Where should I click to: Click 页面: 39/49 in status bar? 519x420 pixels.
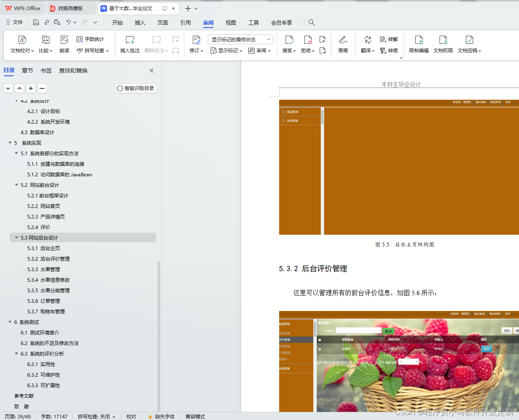click(18, 416)
